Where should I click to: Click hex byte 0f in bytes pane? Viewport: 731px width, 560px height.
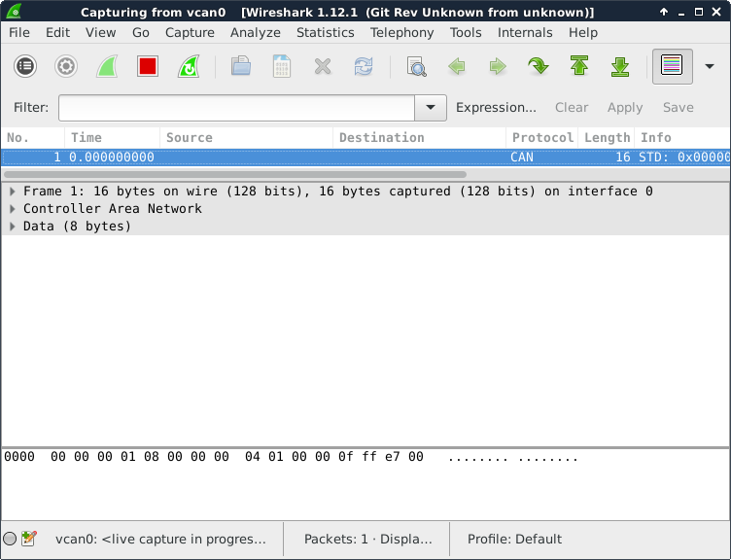tap(346, 457)
